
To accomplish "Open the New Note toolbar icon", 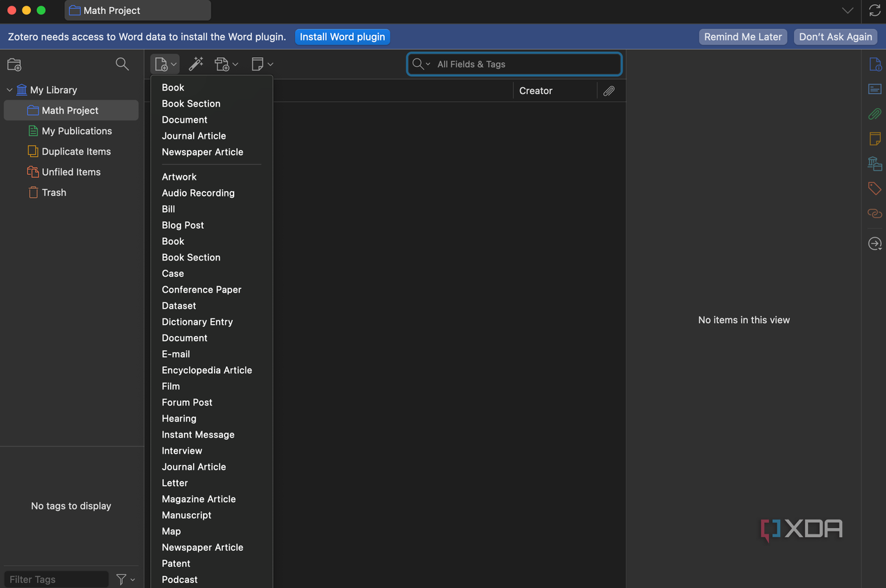I will tap(261, 64).
